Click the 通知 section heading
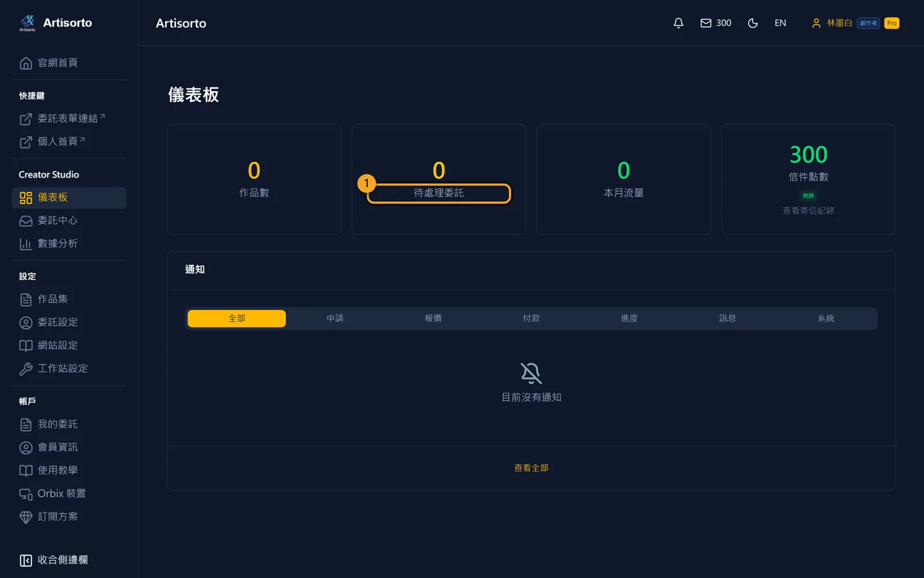The image size is (924, 578). (x=195, y=269)
